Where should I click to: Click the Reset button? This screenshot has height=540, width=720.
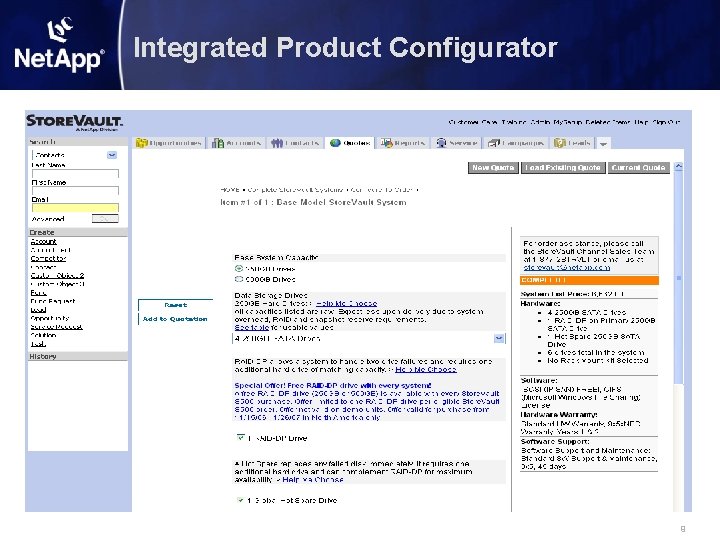click(175, 305)
